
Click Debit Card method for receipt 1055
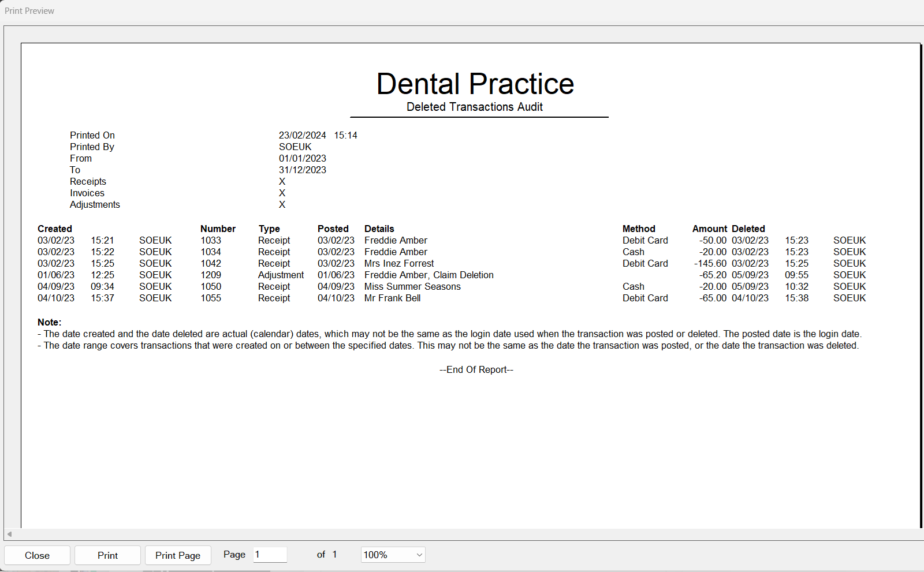pyautogui.click(x=645, y=298)
